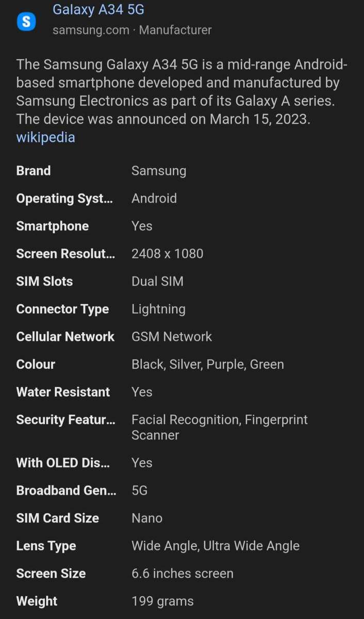The image size is (364, 619).
Task: Select the 6.6 inches screen value
Action: [182, 574]
